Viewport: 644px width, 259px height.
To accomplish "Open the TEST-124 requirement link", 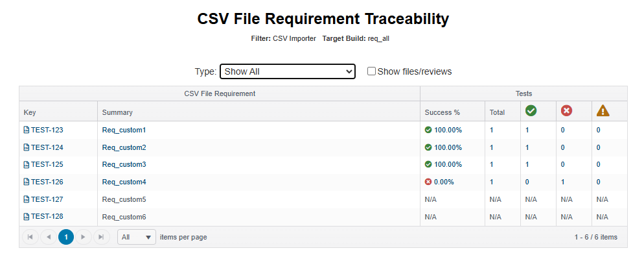I will pos(47,147).
